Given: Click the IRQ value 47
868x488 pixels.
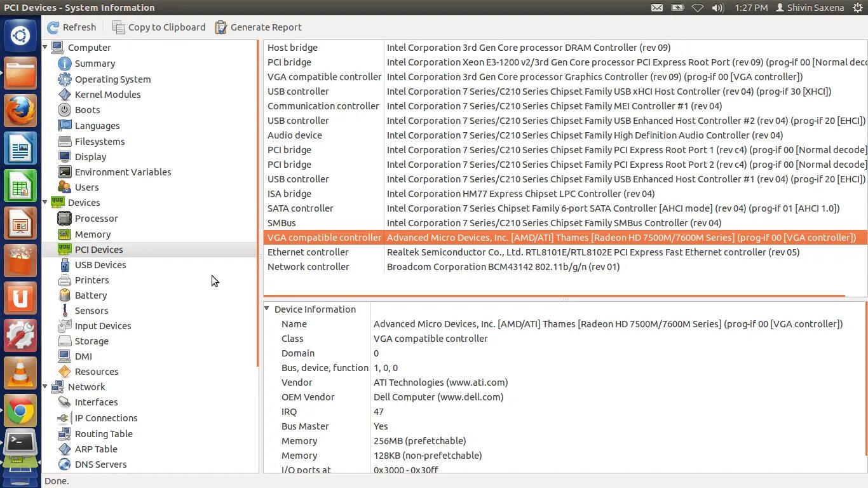Looking at the screenshot, I should click(x=379, y=412).
